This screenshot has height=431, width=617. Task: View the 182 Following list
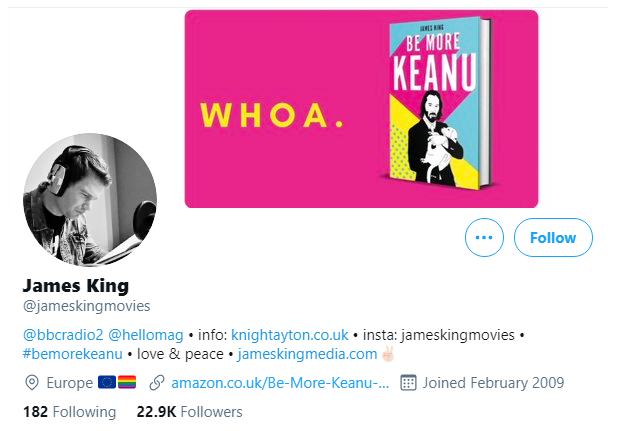(69, 411)
